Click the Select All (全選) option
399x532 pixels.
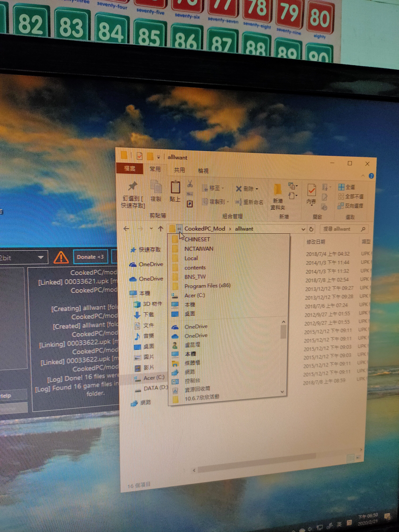coord(347,187)
